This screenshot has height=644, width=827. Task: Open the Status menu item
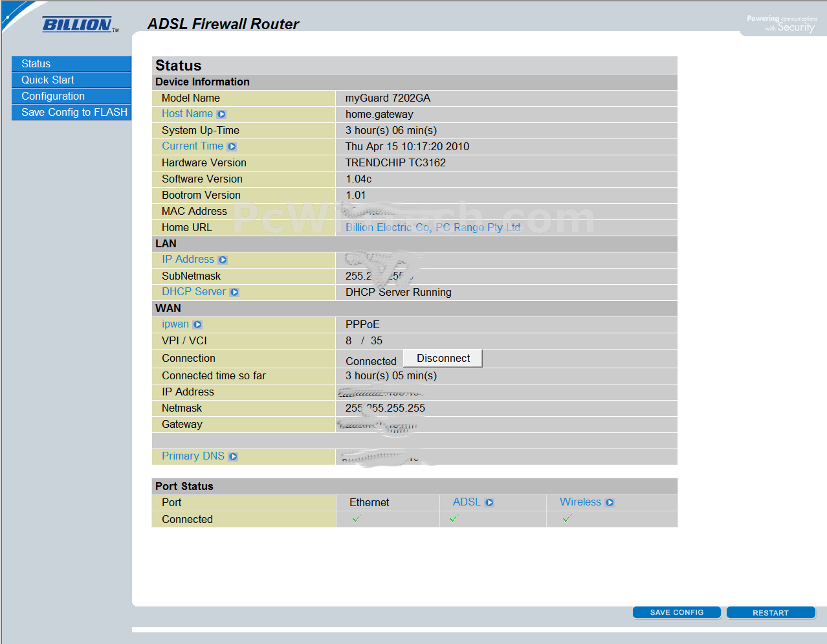tap(71, 63)
